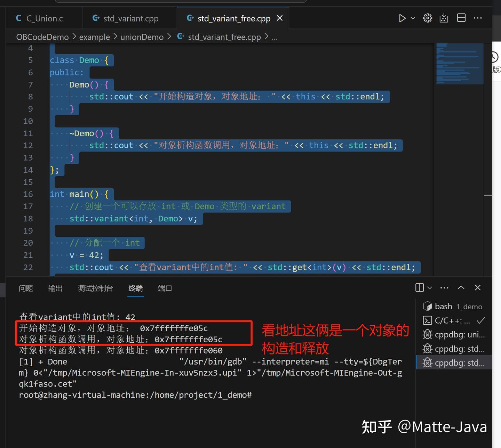This screenshot has width=501, height=448.
Task: Open the terminal panel more actions ellipsis
Action: tap(444, 287)
